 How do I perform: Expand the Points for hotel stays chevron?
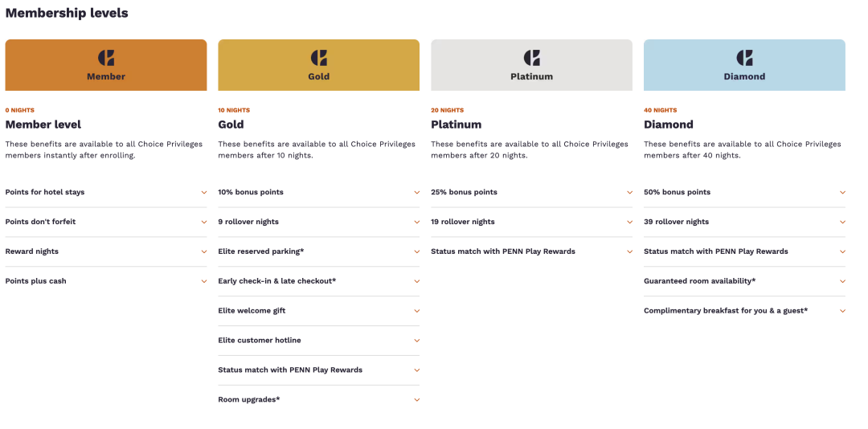point(204,193)
